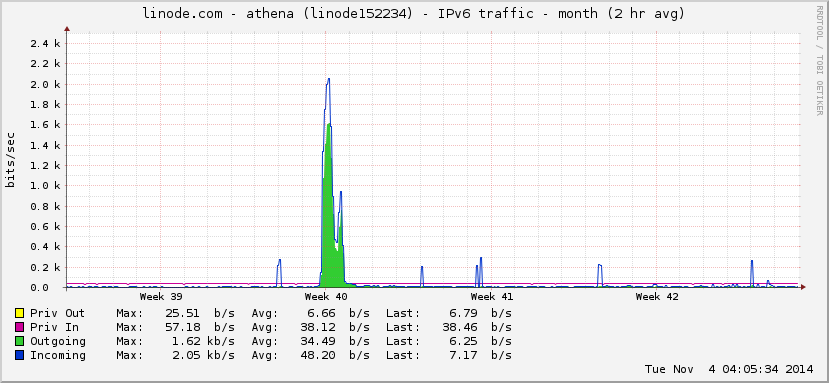829x383 pixels.
Task: Click the 2.4 k y-axis value
Action: tap(46, 43)
